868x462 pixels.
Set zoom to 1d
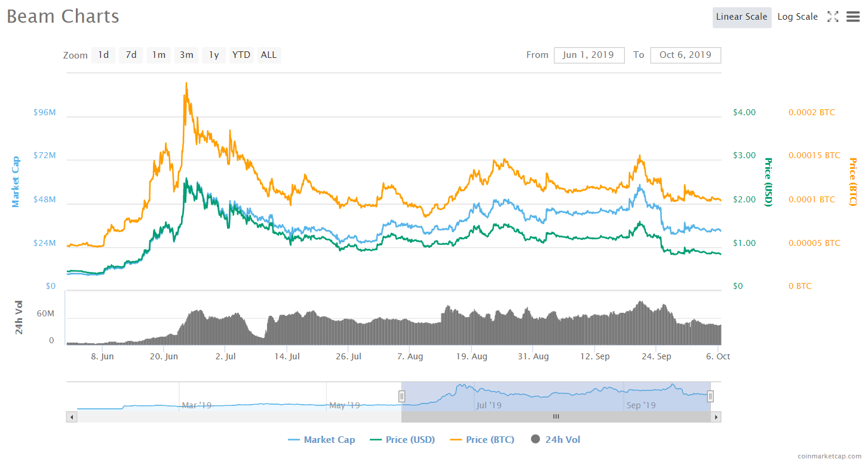pyautogui.click(x=103, y=55)
